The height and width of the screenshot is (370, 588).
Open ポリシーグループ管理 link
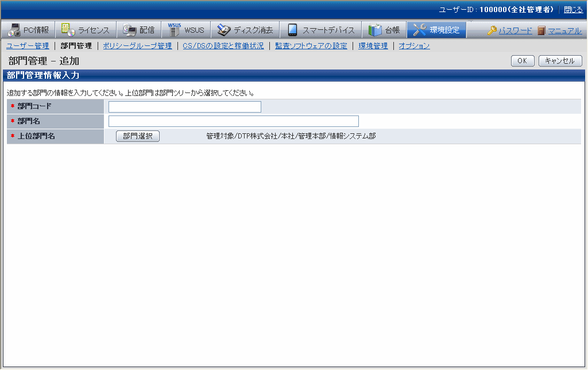(137, 46)
